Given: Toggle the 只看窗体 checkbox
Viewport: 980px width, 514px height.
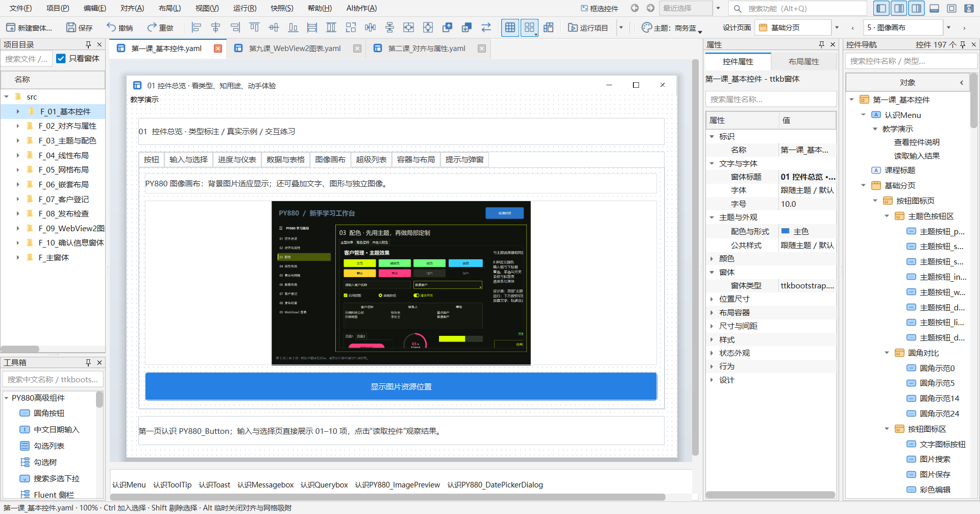Looking at the screenshot, I should click(x=61, y=59).
